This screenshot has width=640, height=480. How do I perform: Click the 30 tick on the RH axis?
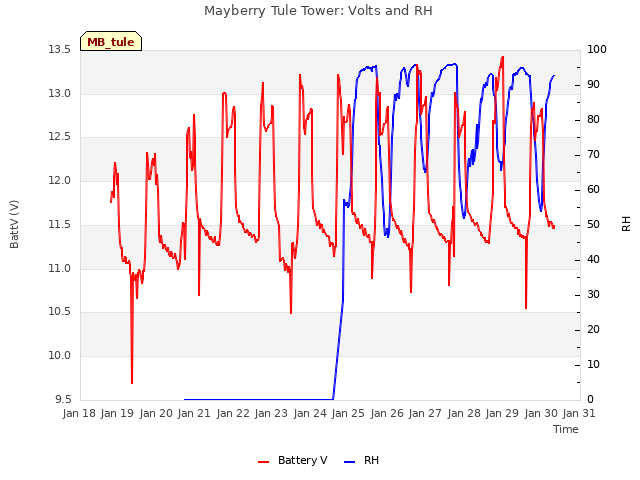(593, 295)
